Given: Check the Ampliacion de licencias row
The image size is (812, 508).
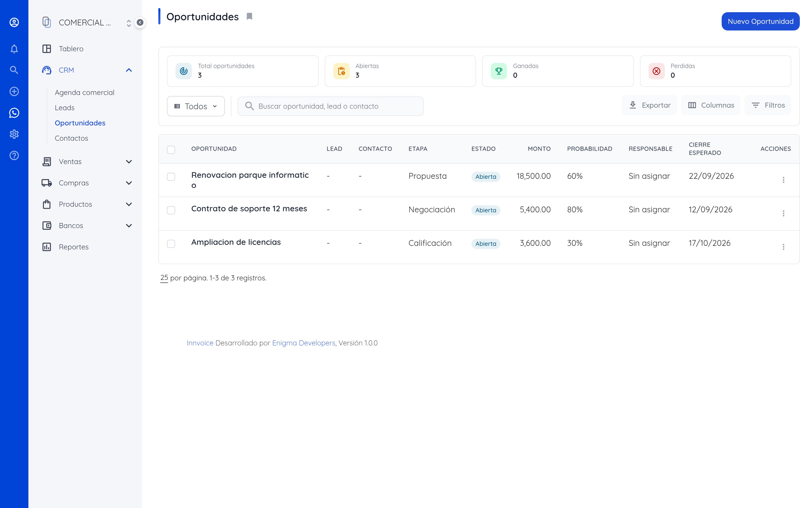Looking at the screenshot, I should click(x=171, y=244).
